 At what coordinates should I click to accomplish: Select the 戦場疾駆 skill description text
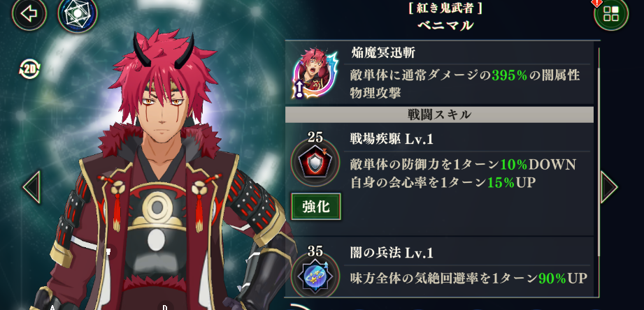point(464,173)
